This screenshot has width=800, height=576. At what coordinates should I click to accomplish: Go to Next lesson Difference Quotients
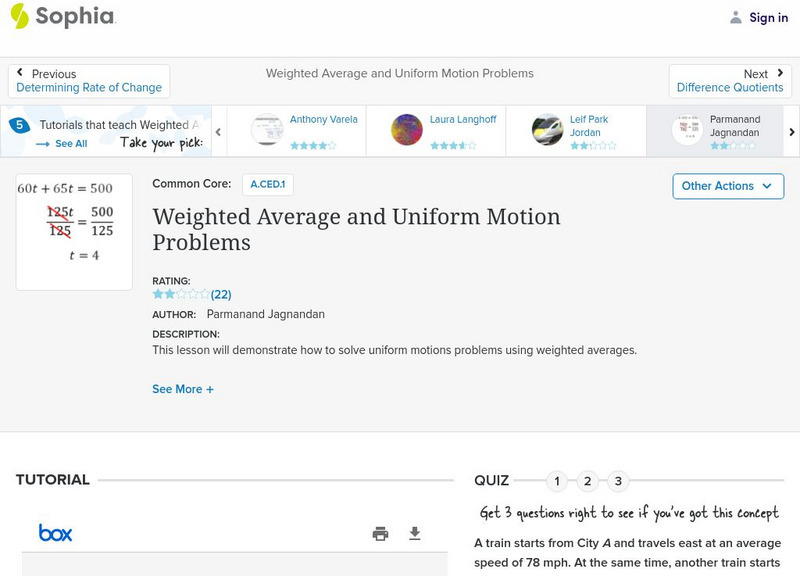730,81
